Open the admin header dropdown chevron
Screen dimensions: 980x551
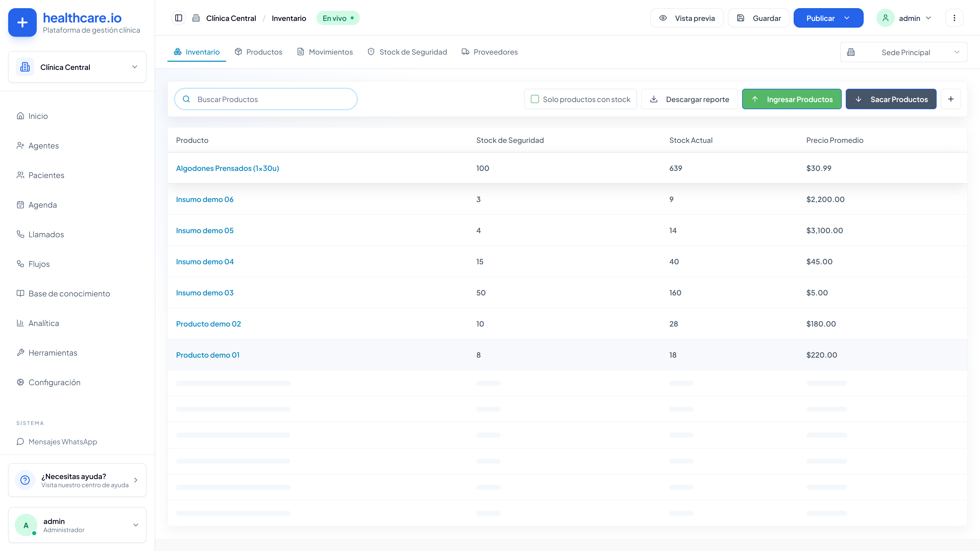click(x=928, y=18)
